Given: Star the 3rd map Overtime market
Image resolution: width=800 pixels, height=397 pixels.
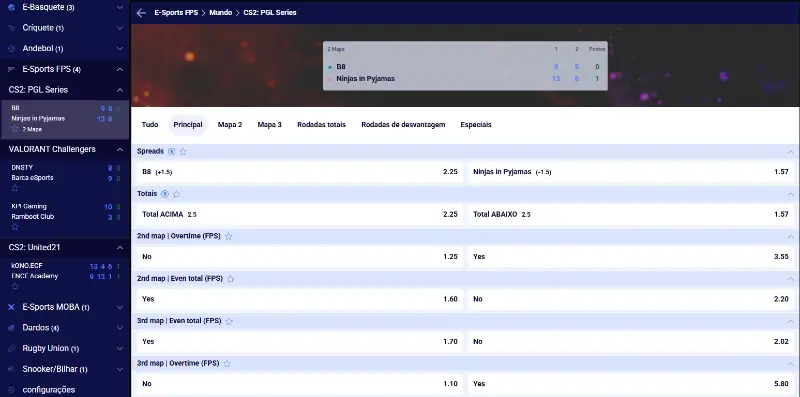Looking at the screenshot, I should pyautogui.click(x=228, y=363).
